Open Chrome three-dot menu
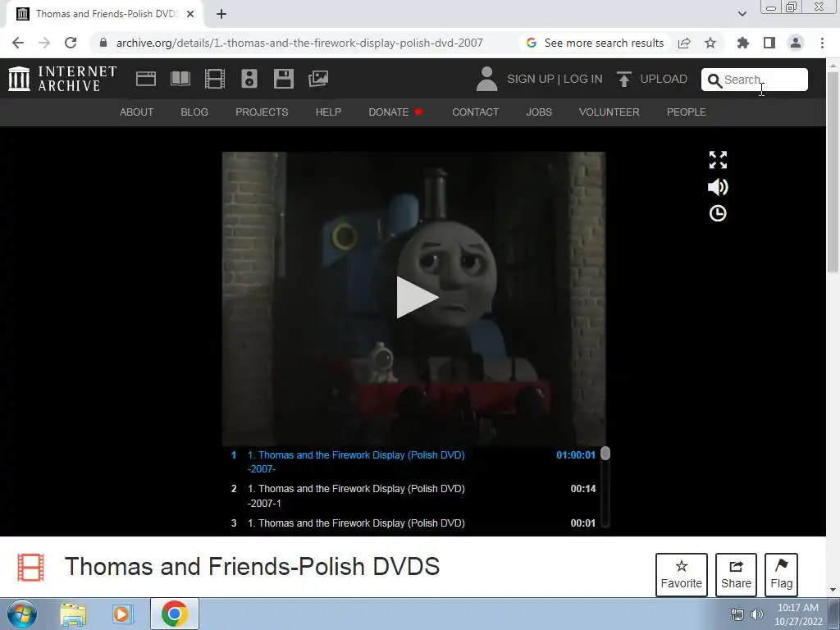 click(822, 43)
